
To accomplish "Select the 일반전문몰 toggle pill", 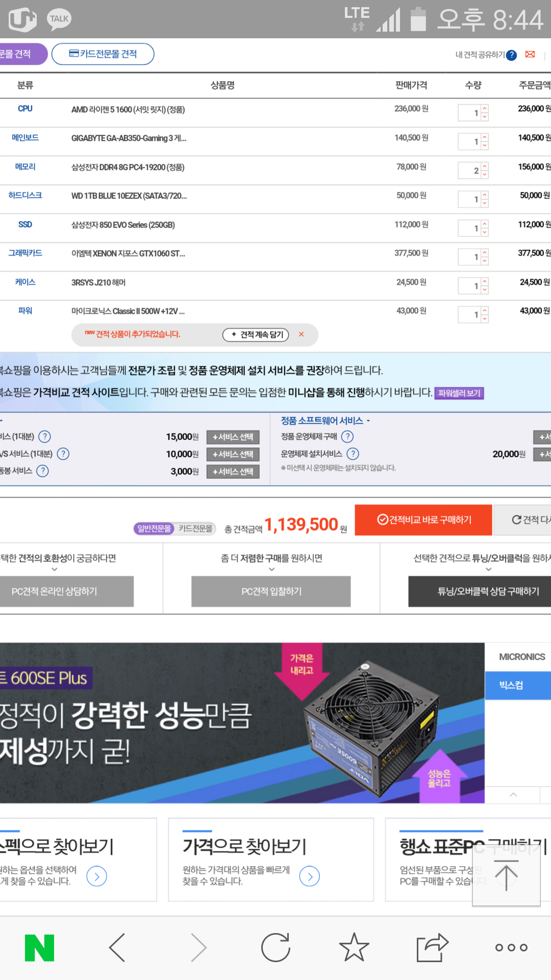I will (x=154, y=528).
